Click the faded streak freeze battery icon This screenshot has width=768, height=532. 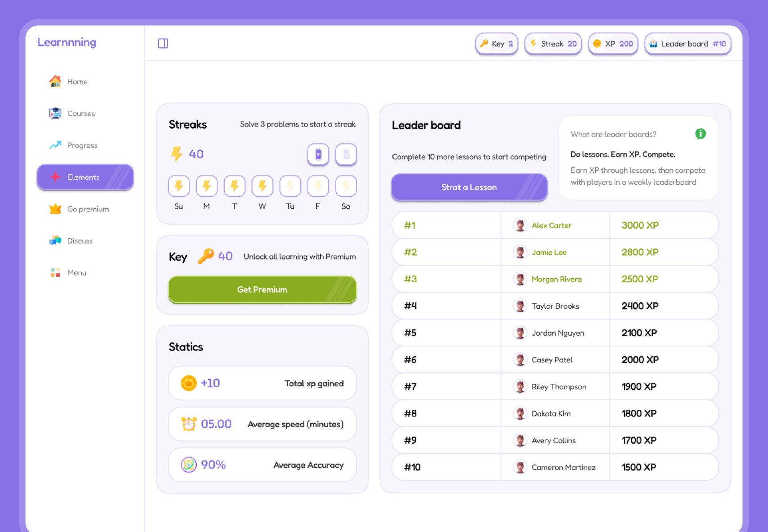[x=346, y=154]
